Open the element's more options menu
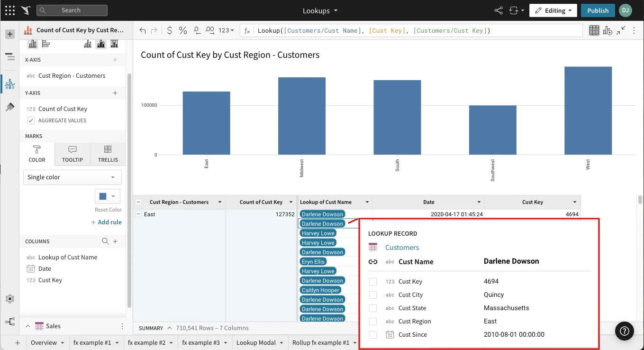Screen dimensions: 644x350 [634, 30]
